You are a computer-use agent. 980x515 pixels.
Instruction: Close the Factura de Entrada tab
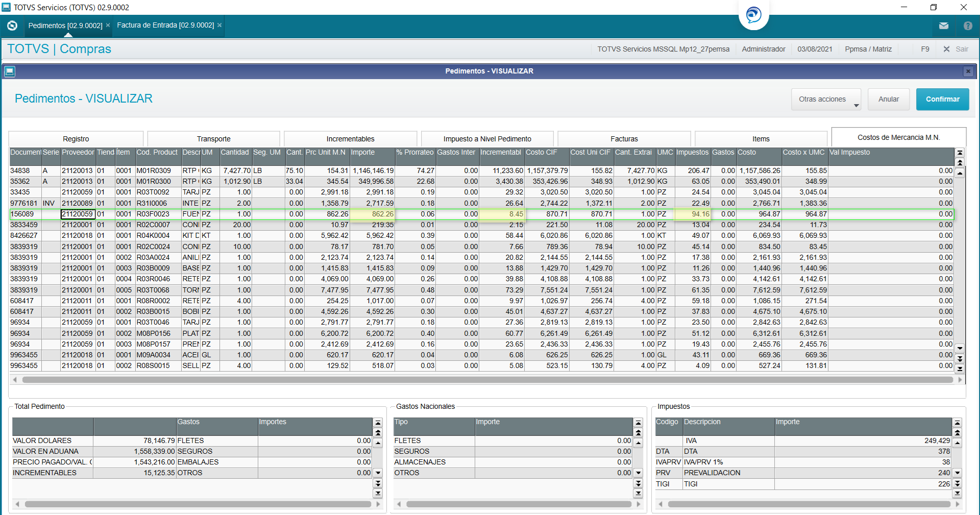[219, 25]
